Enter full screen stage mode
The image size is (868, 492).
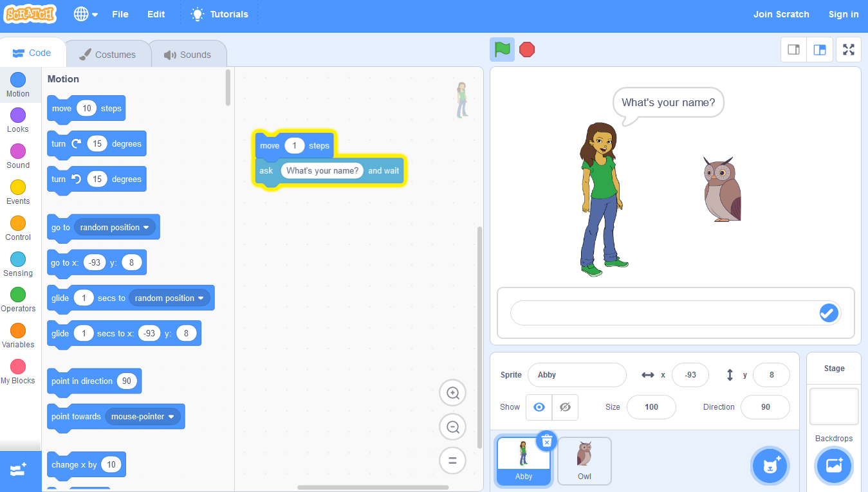[848, 50]
